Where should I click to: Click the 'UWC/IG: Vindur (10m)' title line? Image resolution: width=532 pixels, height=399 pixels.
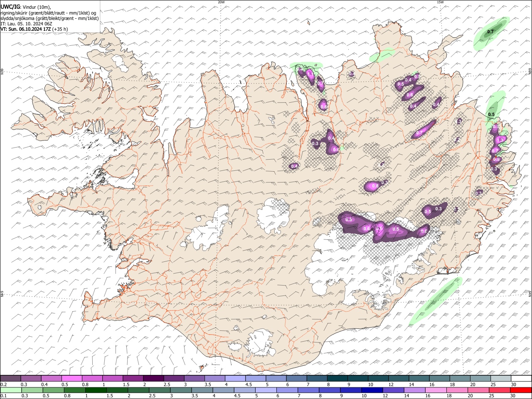26,7
